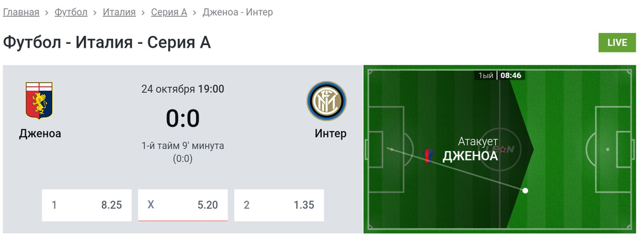
Task: Navigate to the Серия А breadcrumb link
Action: (169, 12)
